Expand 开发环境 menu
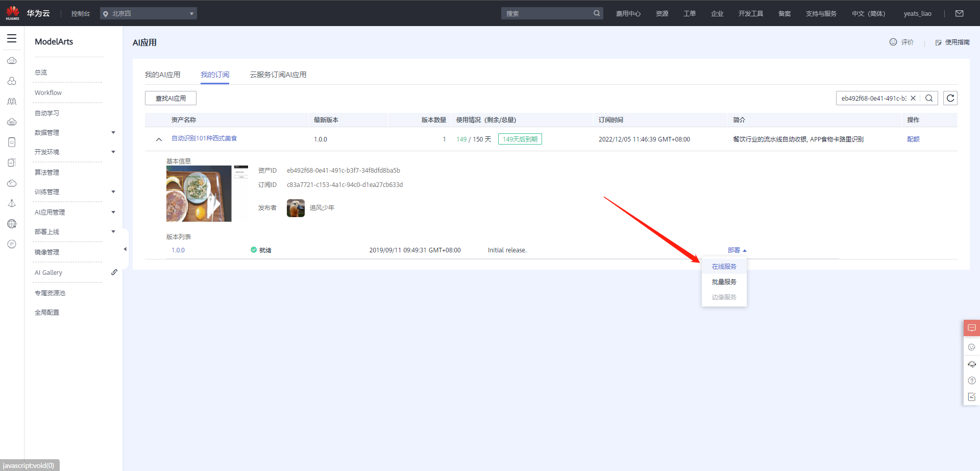This screenshot has width=980, height=471. point(113,152)
